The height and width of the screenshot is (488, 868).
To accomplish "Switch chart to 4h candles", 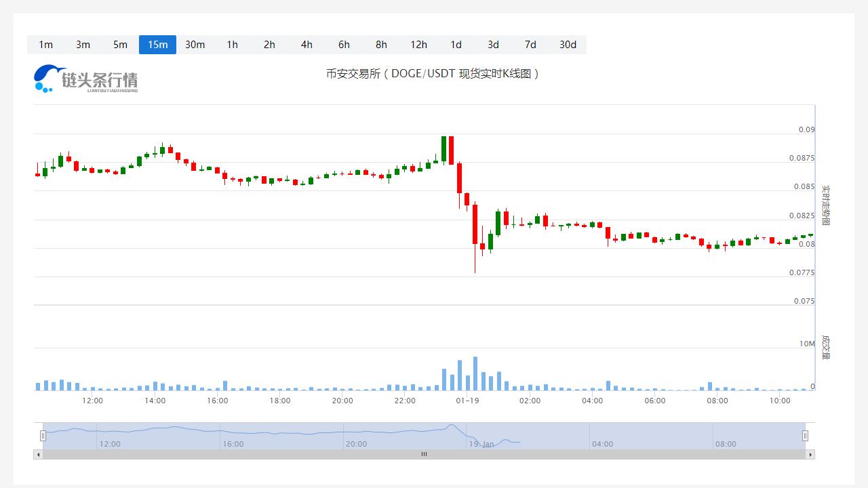I will point(307,45).
